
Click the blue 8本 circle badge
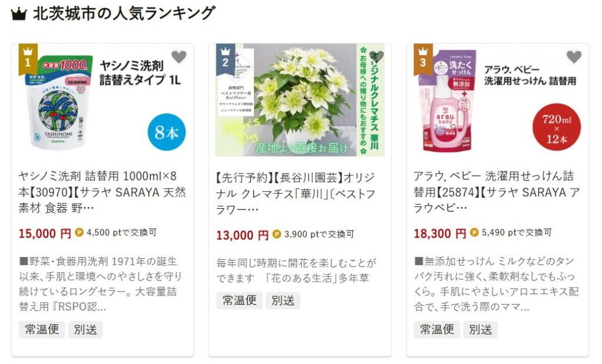pyautogui.click(x=166, y=132)
